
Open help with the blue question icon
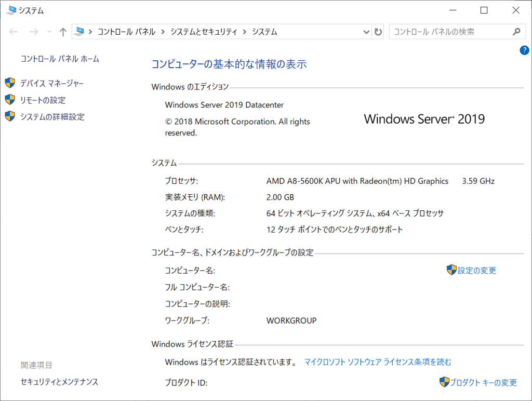524,50
